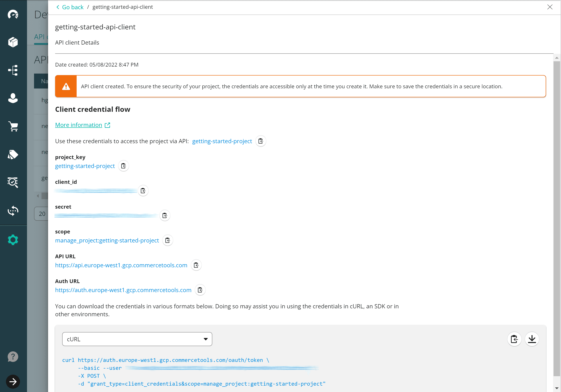
Task: Expand the sidebar navigation with arrow button
Action: pyautogui.click(x=13, y=381)
